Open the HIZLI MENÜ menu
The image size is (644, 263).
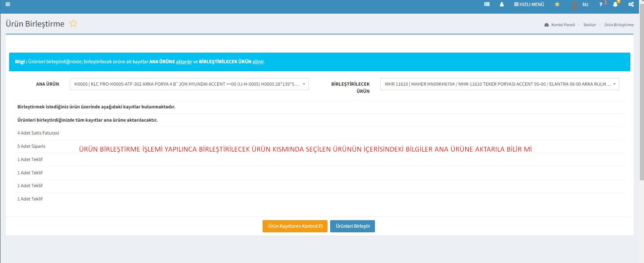(529, 5)
